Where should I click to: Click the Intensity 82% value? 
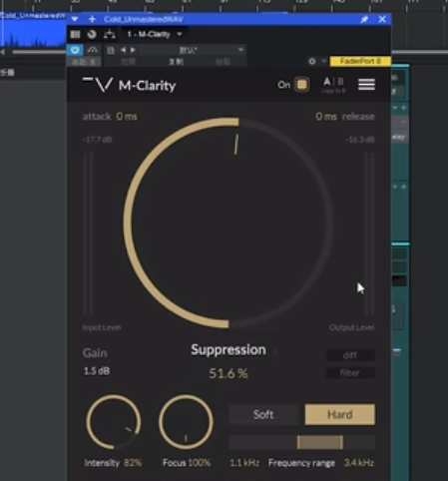coord(133,463)
